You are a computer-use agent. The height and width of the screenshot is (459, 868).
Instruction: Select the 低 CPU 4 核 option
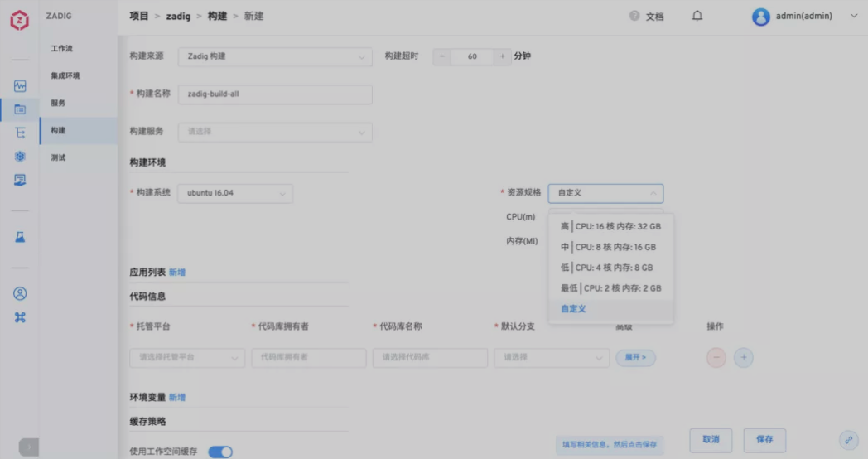pos(610,268)
